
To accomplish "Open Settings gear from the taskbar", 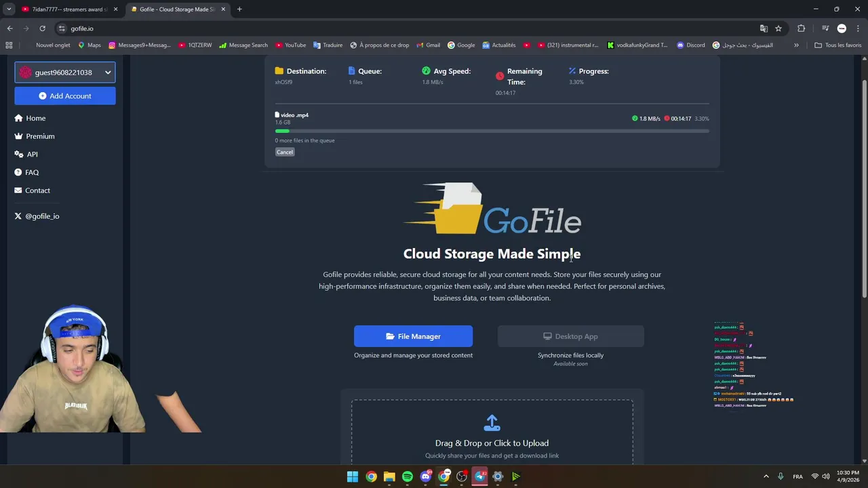I will (498, 476).
